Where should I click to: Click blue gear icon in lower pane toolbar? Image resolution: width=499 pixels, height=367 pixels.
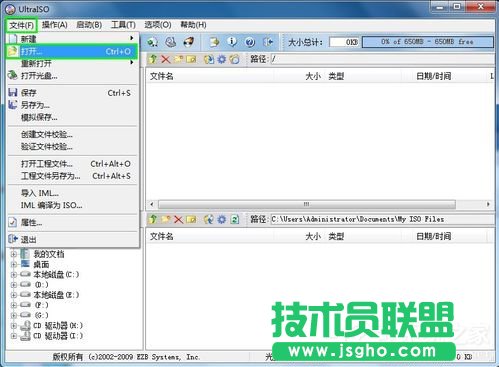coord(222,219)
